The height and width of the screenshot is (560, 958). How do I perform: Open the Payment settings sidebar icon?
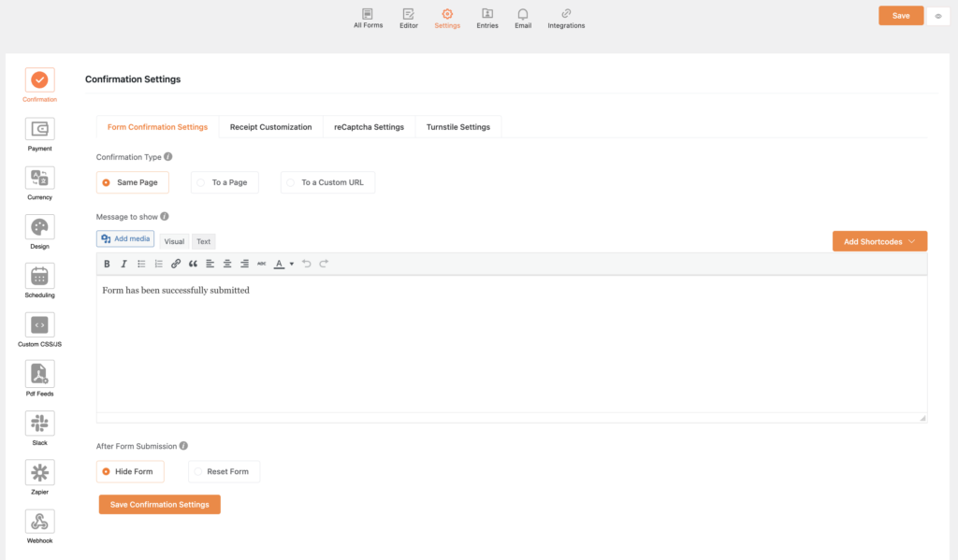(x=39, y=129)
